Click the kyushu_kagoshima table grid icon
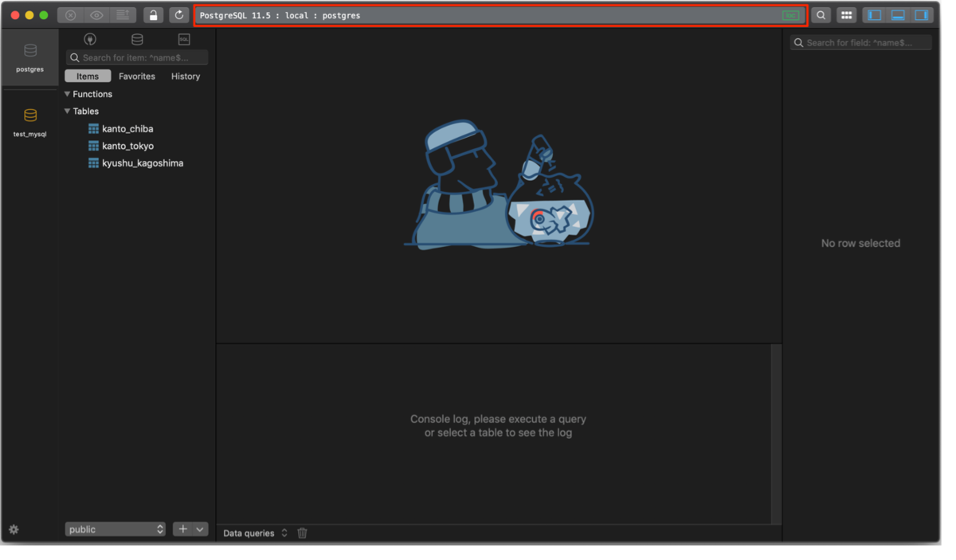This screenshot has height=560, width=956. (x=93, y=163)
